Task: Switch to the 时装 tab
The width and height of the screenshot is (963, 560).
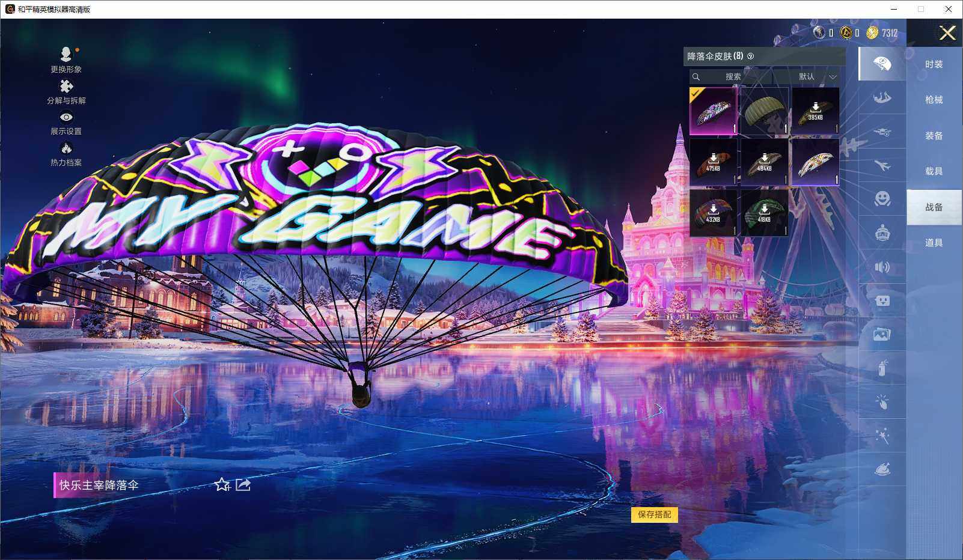Action: click(x=934, y=64)
